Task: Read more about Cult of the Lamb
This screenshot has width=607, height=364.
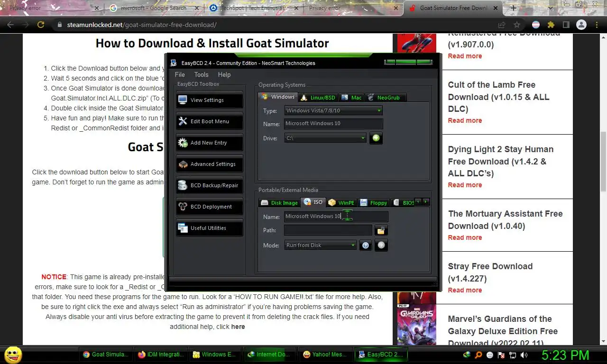Action: click(x=465, y=120)
